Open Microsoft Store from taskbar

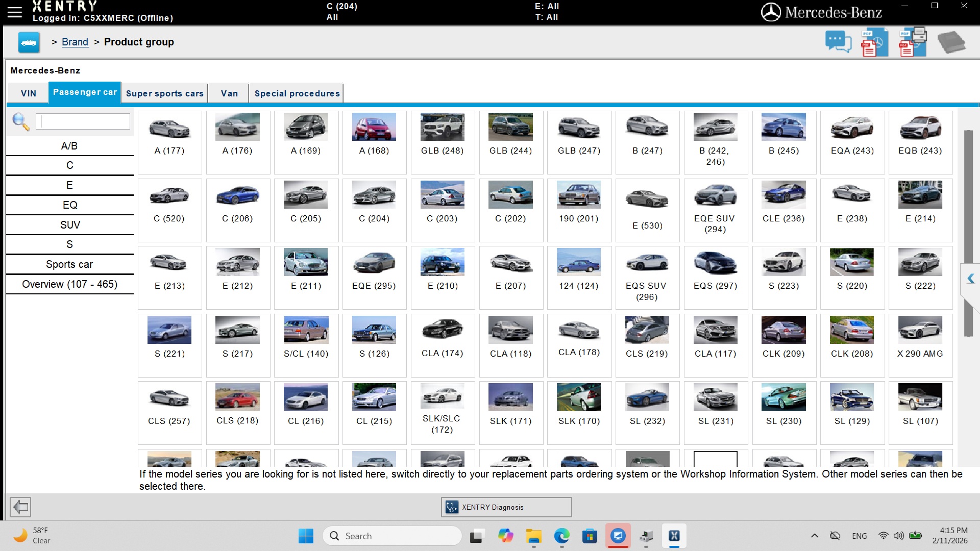(590, 536)
